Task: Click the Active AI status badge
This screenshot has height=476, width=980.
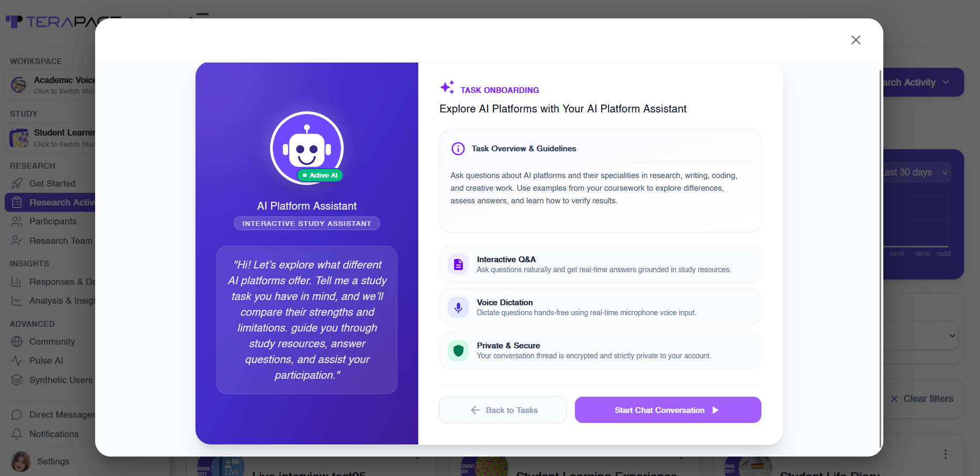Action: point(320,175)
